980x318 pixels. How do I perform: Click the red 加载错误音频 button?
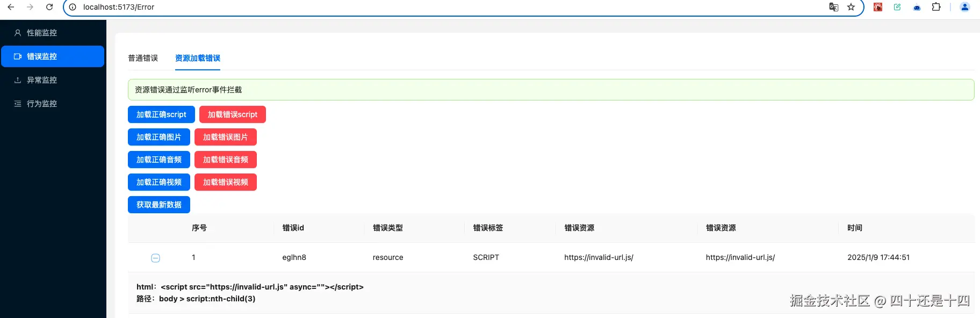click(x=226, y=160)
